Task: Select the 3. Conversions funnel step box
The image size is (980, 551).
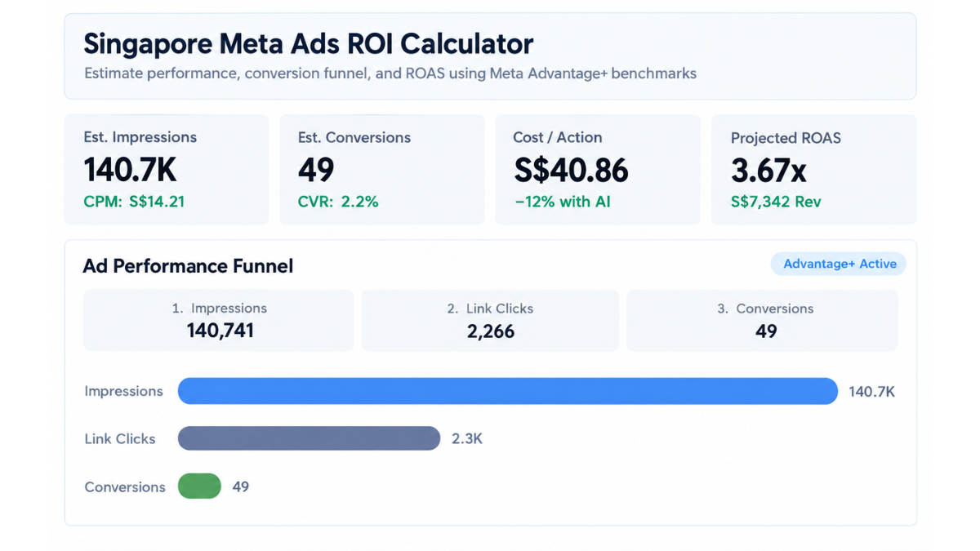Action: click(762, 320)
